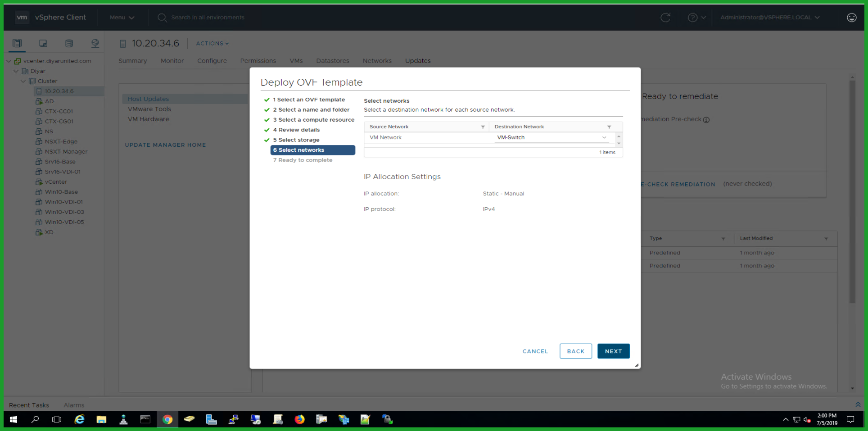Viewport: 868px width, 431px height.
Task: Select the Win10-VDI-05 virtual machine
Action: click(x=64, y=222)
